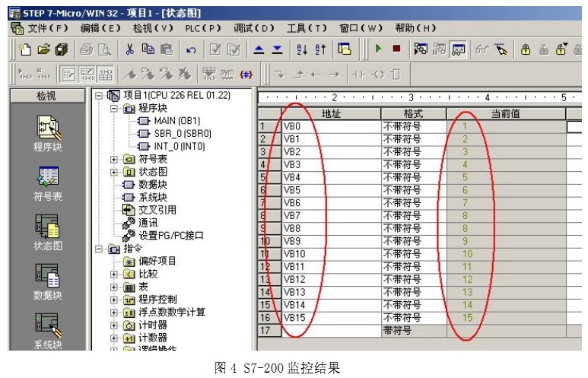Viewport: 588px width, 378px height.
Task: Click the program status icon
Action: [x=421, y=49]
